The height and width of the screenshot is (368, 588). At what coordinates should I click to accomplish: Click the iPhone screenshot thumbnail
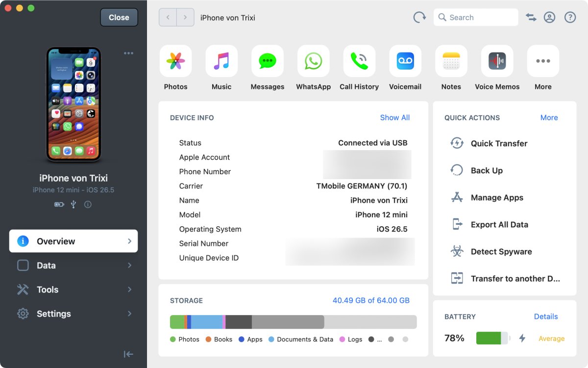pyautogui.click(x=73, y=104)
